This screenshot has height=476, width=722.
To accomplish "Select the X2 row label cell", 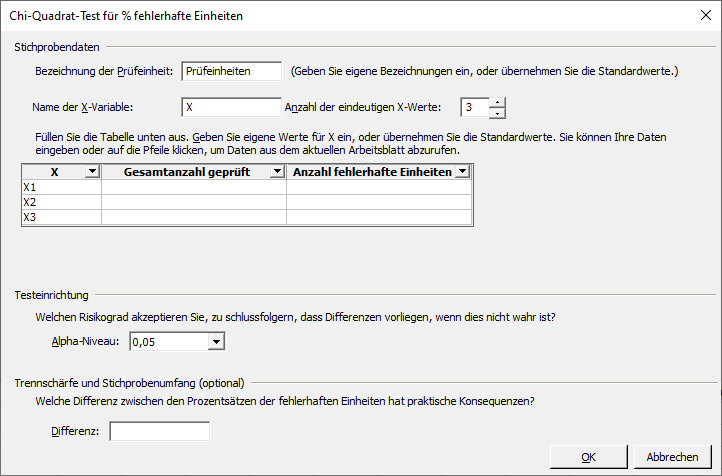I will (x=62, y=202).
